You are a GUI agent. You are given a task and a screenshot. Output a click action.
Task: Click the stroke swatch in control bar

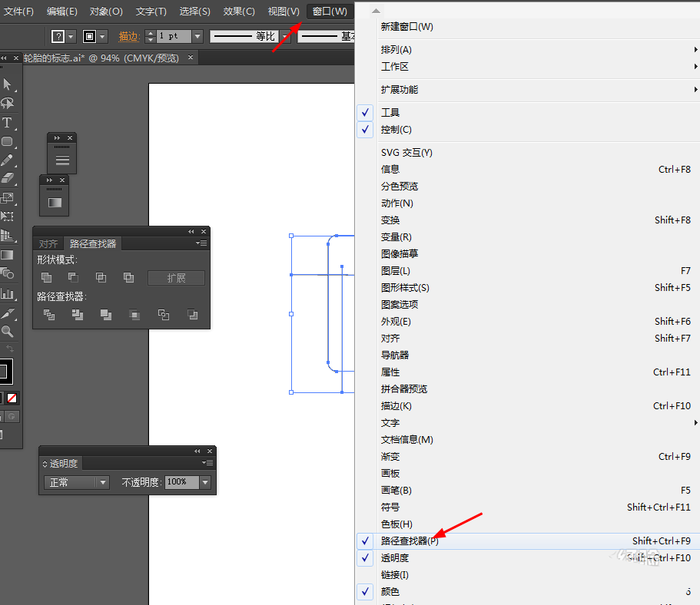tap(90, 37)
